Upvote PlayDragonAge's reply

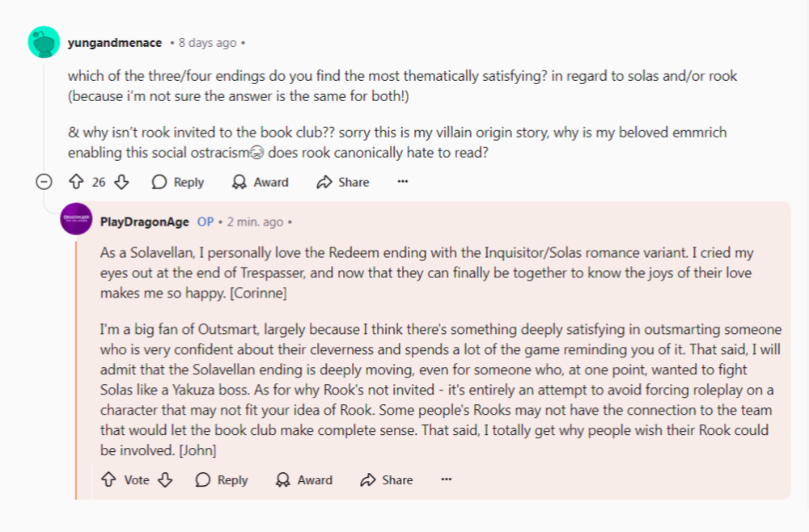(108, 479)
